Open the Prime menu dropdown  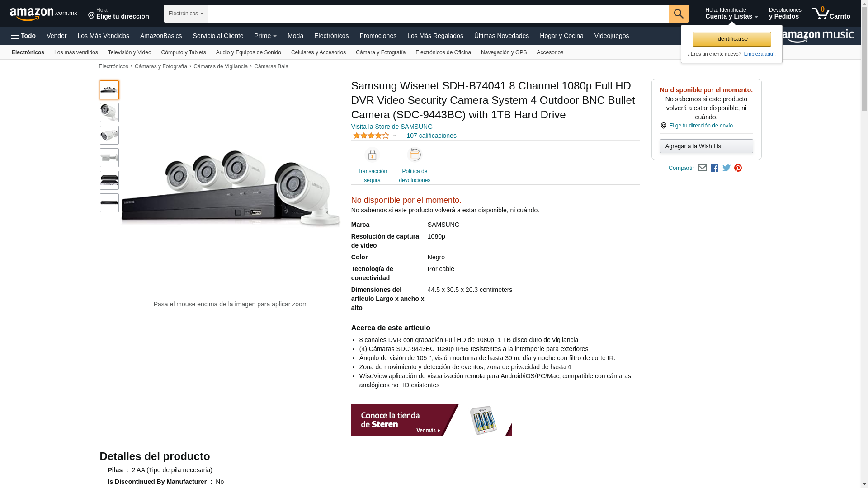pyautogui.click(x=265, y=36)
